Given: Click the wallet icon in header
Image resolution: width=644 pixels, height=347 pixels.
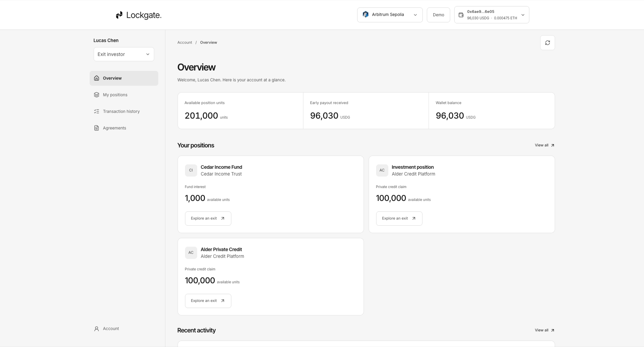Looking at the screenshot, I should point(461,15).
